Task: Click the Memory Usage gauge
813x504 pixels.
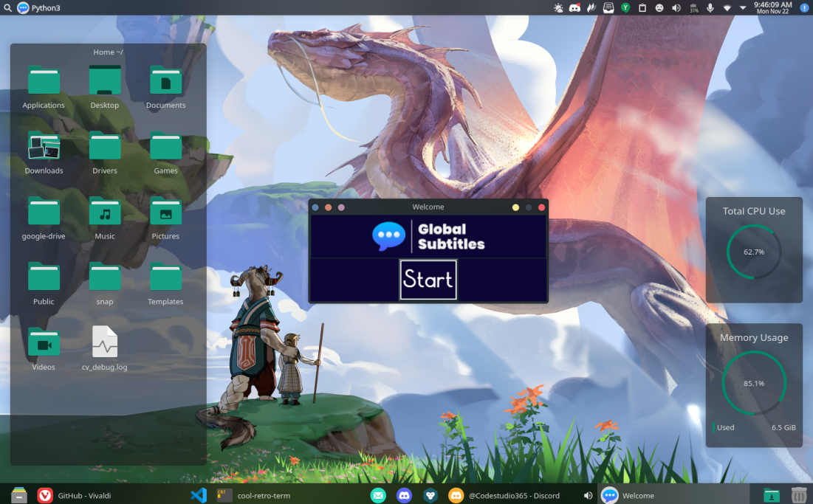Action: coord(754,383)
